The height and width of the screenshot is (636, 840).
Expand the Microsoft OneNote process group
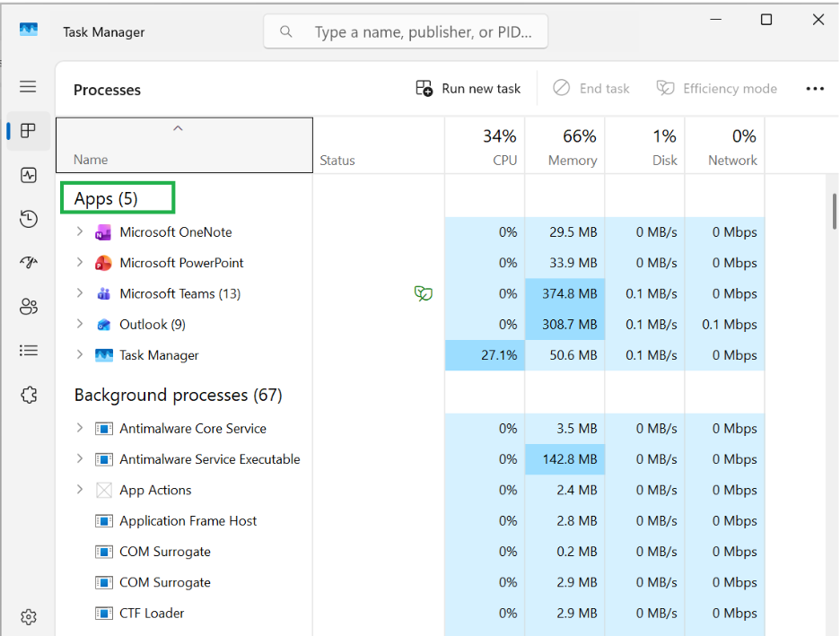79,231
